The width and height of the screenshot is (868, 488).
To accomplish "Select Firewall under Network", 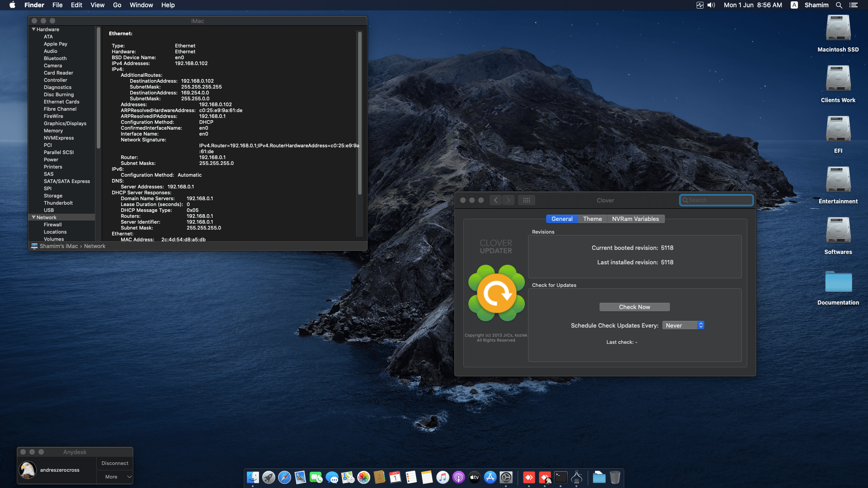I will (53, 225).
